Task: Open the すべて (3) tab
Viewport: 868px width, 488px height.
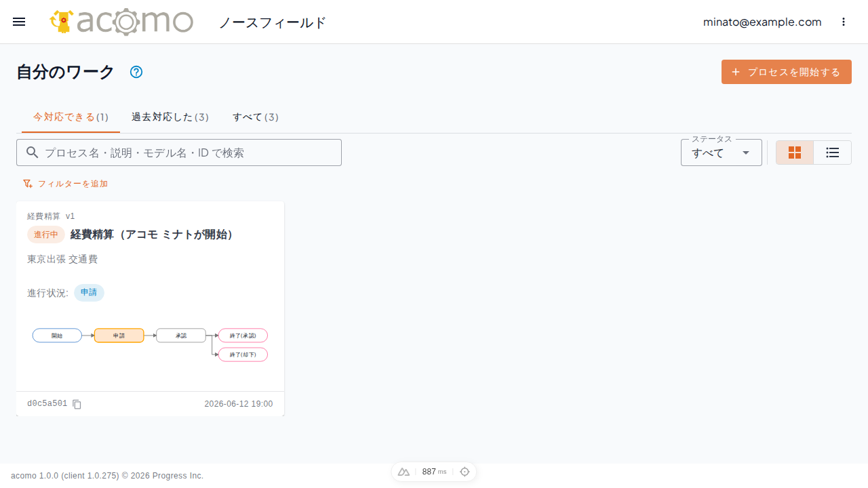Action: click(x=256, y=117)
